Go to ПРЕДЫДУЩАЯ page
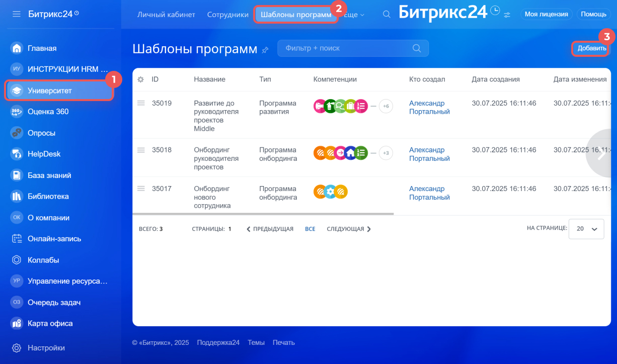 pos(270,229)
